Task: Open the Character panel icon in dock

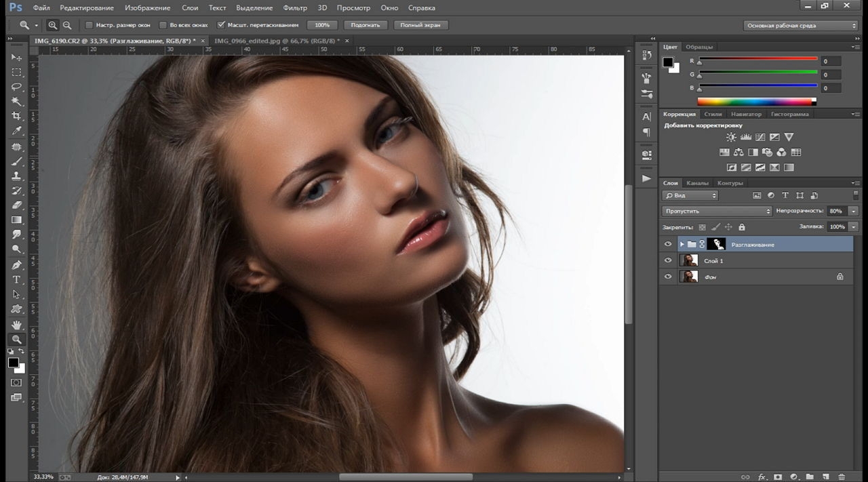Action: (646, 117)
